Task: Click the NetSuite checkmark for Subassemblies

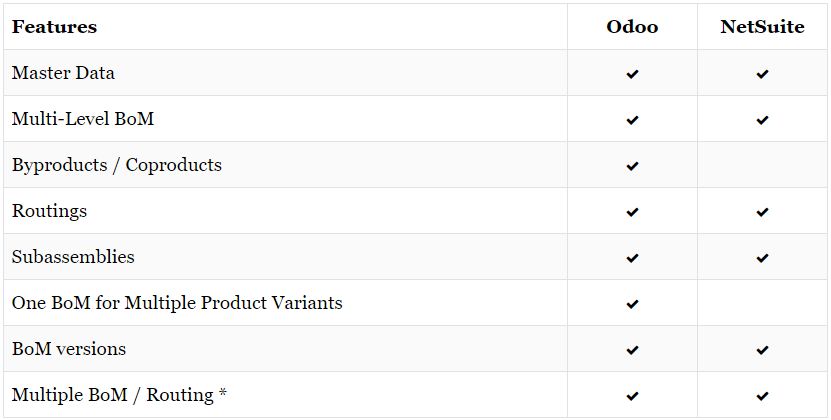Action: point(762,258)
